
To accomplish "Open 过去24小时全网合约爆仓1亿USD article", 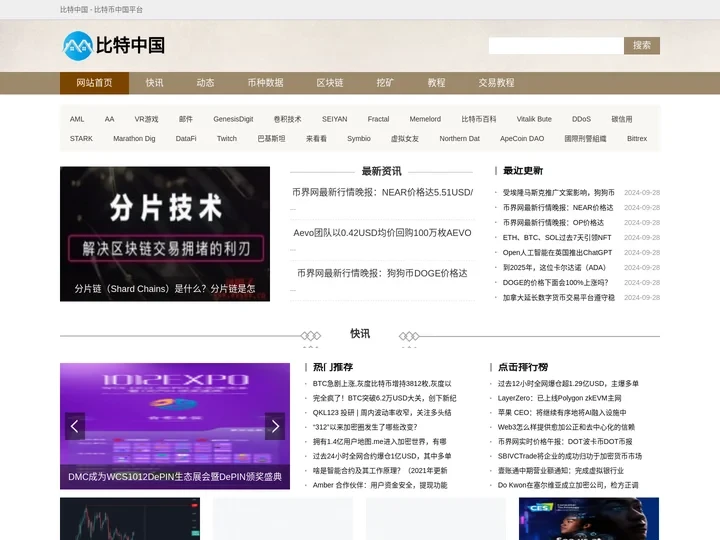I will pos(382,456).
